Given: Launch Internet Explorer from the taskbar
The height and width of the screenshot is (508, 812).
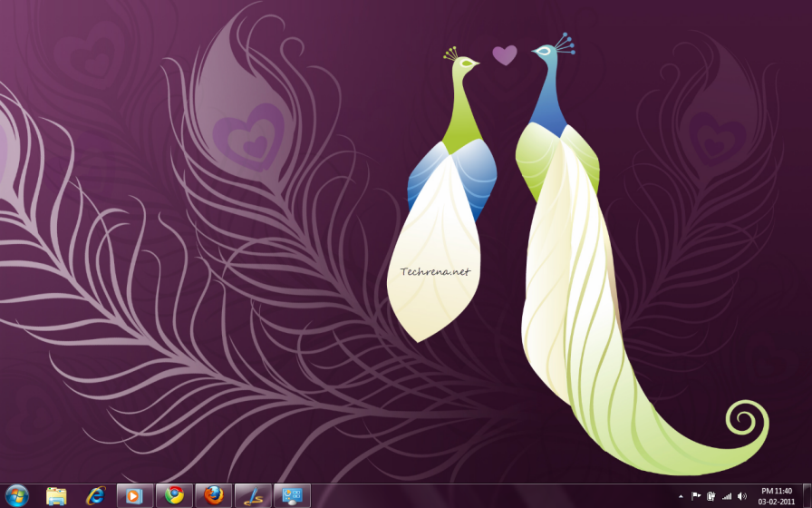Looking at the screenshot, I should click(95, 495).
